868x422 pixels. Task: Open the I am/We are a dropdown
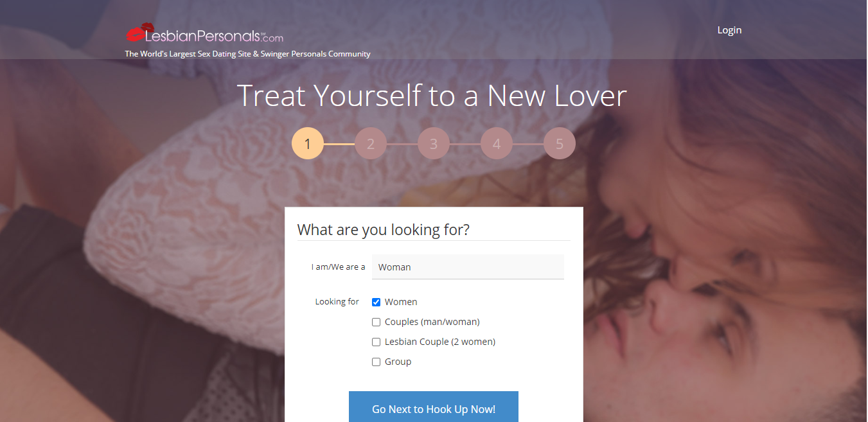(x=468, y=267)
